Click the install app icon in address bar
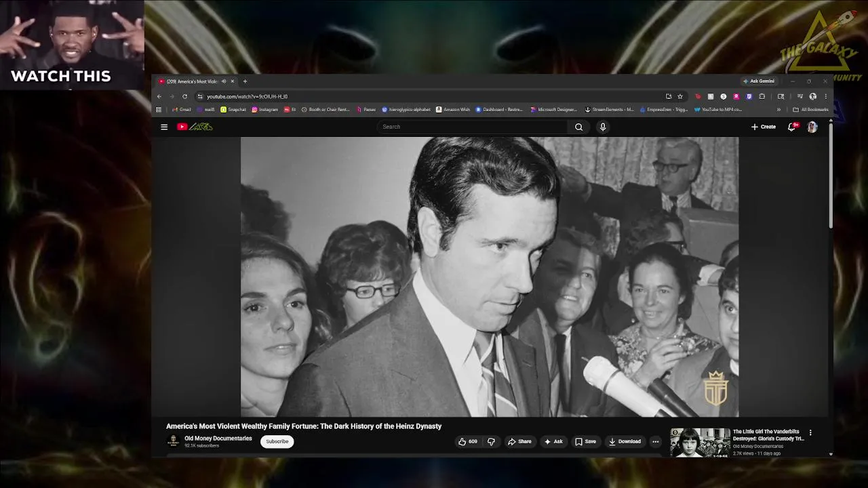 click(669, 96)
